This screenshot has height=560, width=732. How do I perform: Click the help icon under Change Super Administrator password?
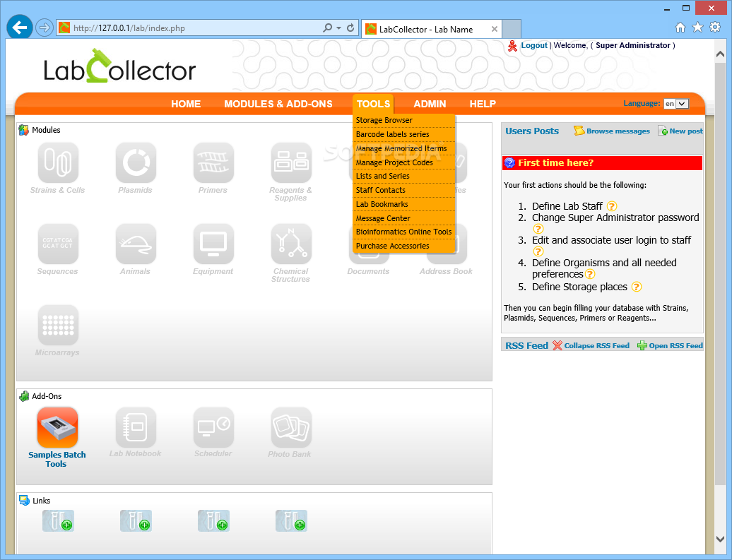pyautogui.click(x=538, y=229)
